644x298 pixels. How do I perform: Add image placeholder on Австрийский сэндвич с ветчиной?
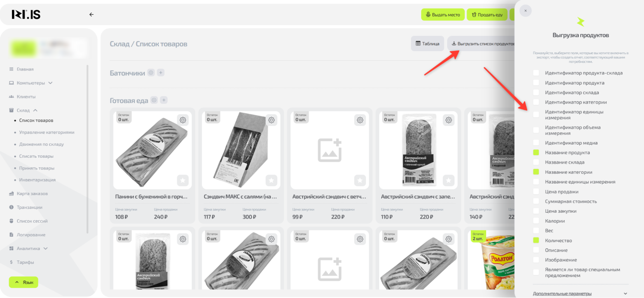[329, 150]
